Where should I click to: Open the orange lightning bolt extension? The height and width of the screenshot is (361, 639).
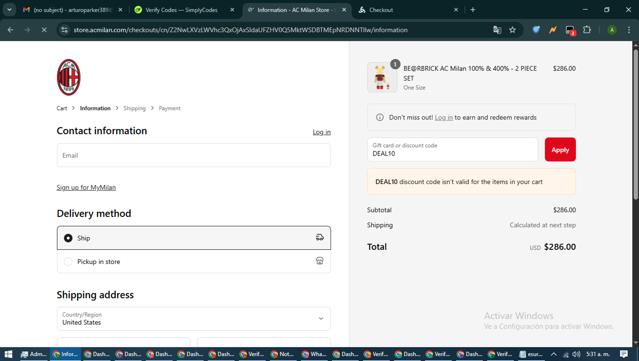[553, 30]
